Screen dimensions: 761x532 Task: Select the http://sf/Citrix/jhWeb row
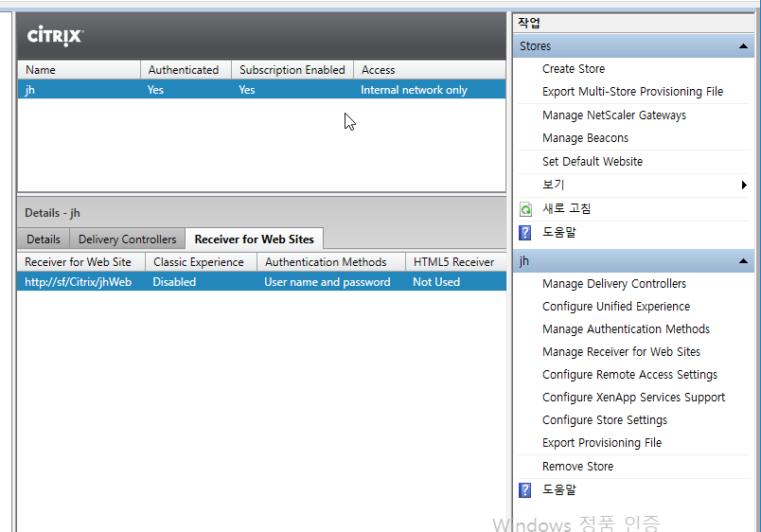pyautogui.click(x=261, y=282)
